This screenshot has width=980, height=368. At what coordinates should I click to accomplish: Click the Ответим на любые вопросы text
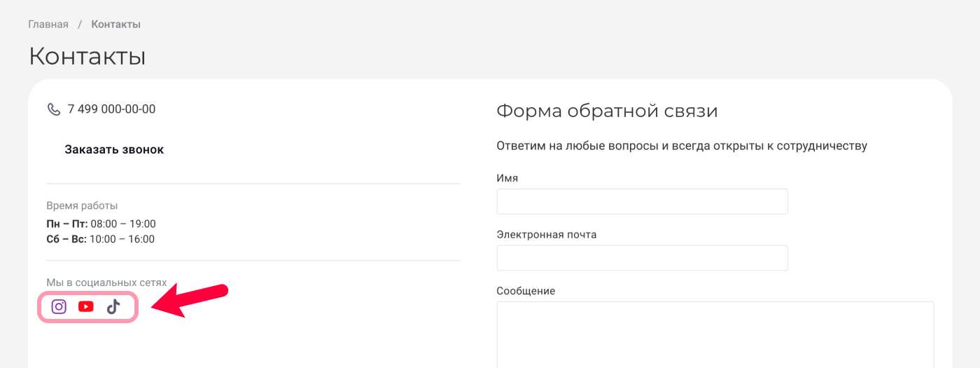click(x=682, y=146)
